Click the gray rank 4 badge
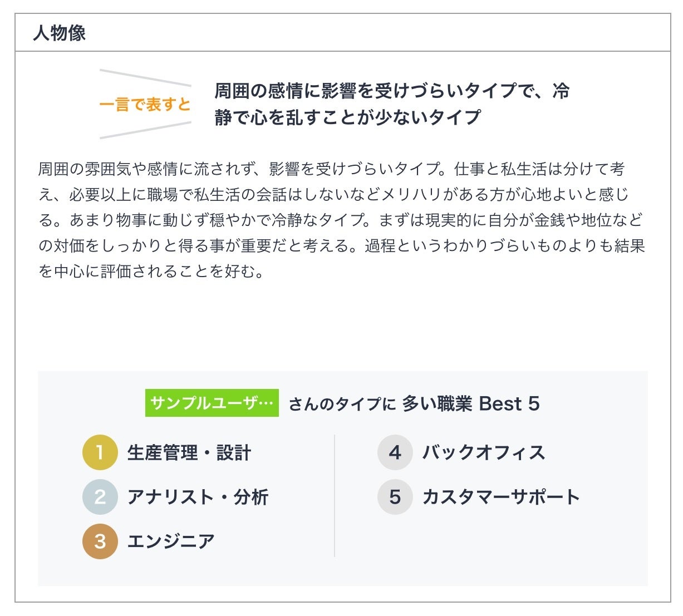Viewport: 683px width, 616px height. [x=395, y=452]
